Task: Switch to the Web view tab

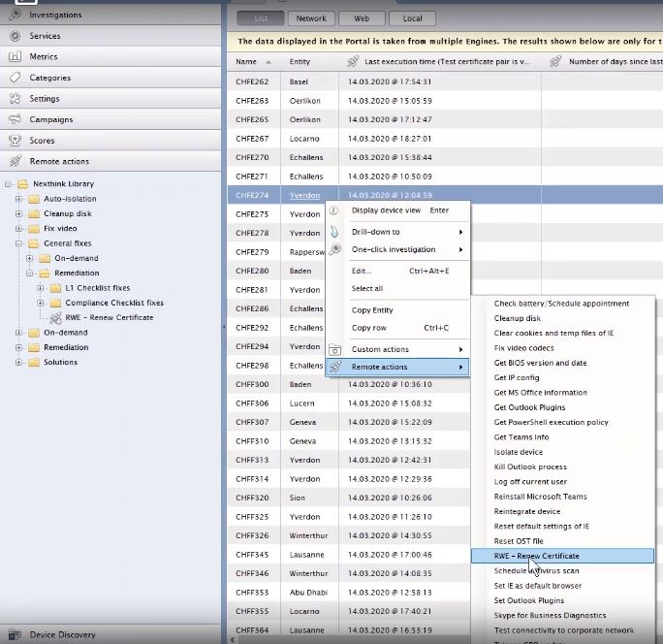Action: point(362,18)
